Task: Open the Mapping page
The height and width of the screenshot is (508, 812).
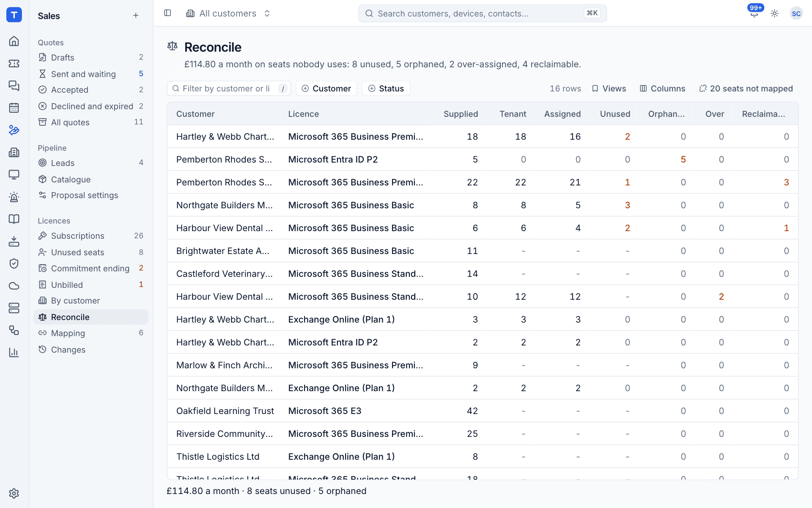Action: coord(91,333)
